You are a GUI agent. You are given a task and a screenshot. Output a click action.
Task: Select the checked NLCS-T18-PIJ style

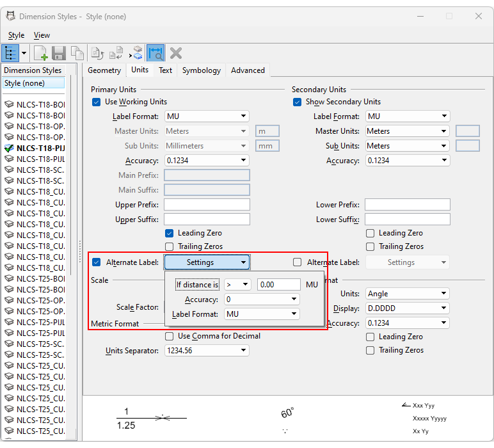point(40,148)
